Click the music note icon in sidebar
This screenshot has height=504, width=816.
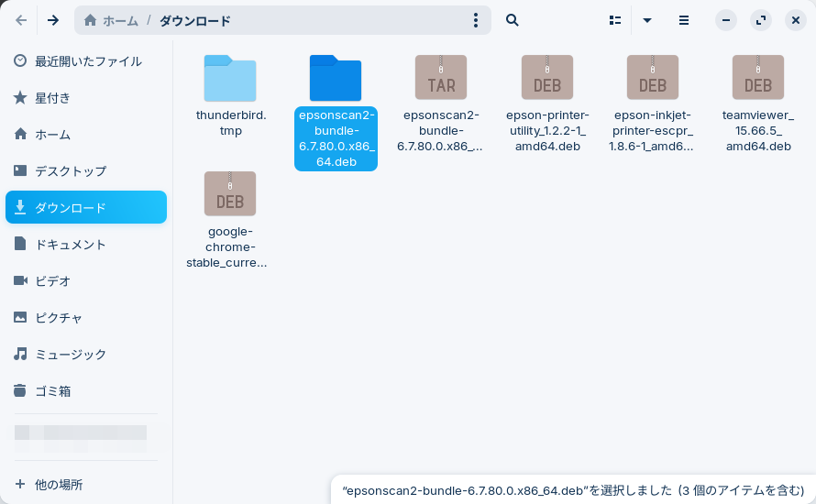(20, 354)
